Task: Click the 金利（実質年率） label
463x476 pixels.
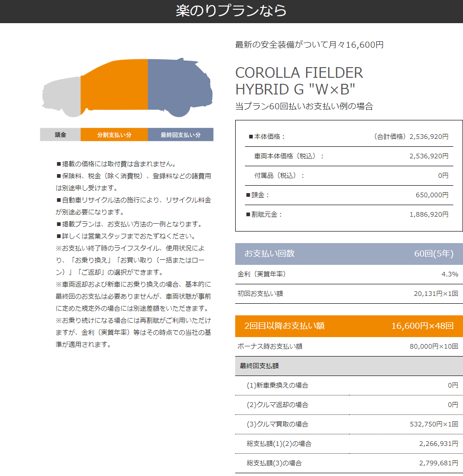Action: click(x=262, y=274)
